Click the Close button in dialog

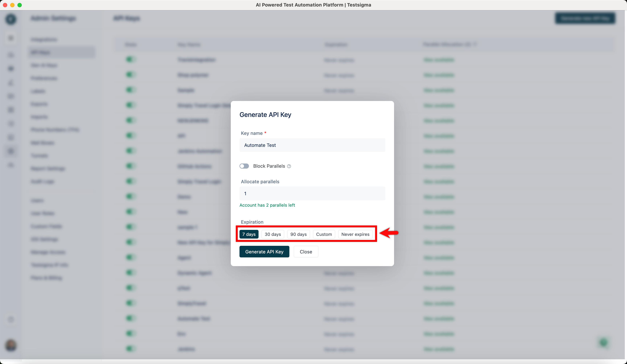point(306,252)
